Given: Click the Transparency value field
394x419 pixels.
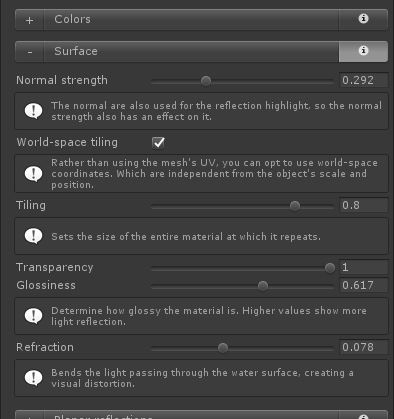Looking at the screenshot, I should click(x=364, y=267).
